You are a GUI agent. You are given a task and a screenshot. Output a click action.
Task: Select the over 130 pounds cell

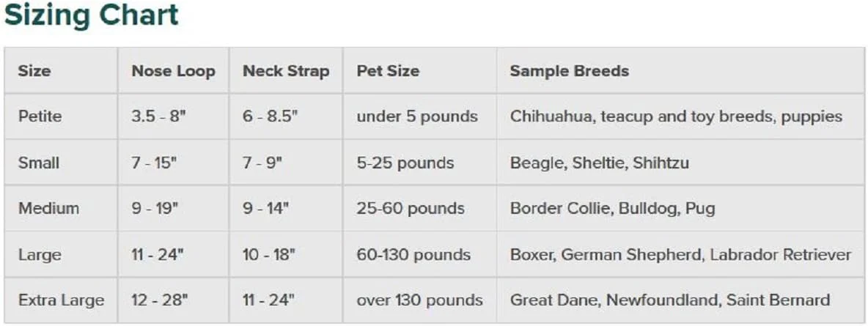419,300
